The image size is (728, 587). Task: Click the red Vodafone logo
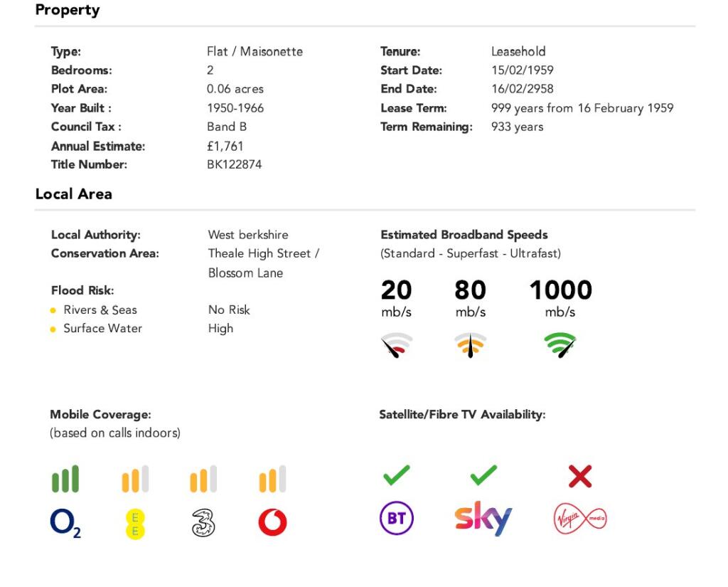point(272,523)
